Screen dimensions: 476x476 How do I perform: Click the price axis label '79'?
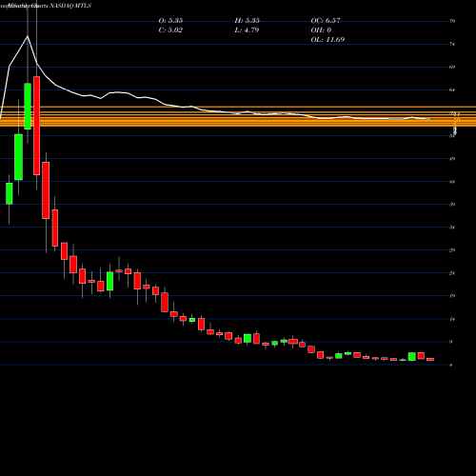tap(452, 21)
